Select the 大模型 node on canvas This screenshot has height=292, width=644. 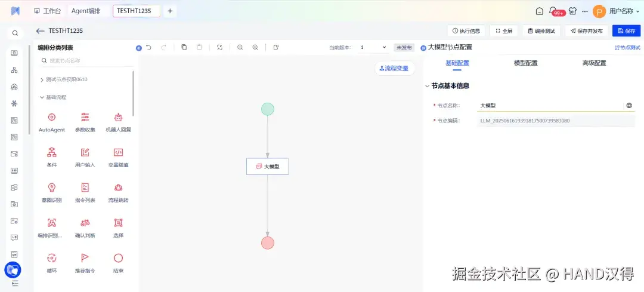(x=267, y=167)
